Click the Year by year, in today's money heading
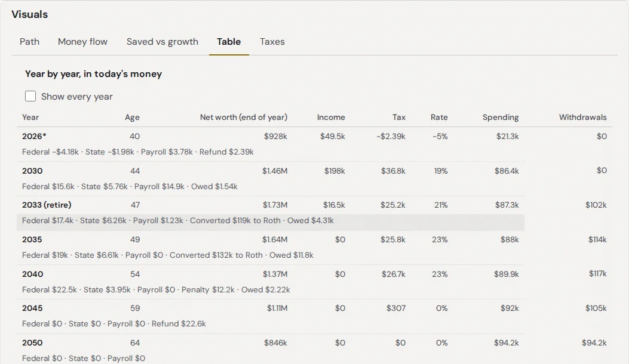 93,74
